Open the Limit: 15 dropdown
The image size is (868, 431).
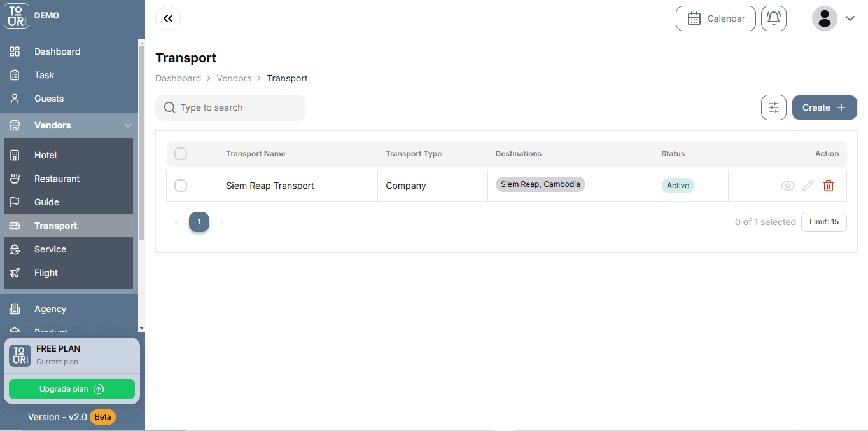pyautogui.click(x=823, y=222)
